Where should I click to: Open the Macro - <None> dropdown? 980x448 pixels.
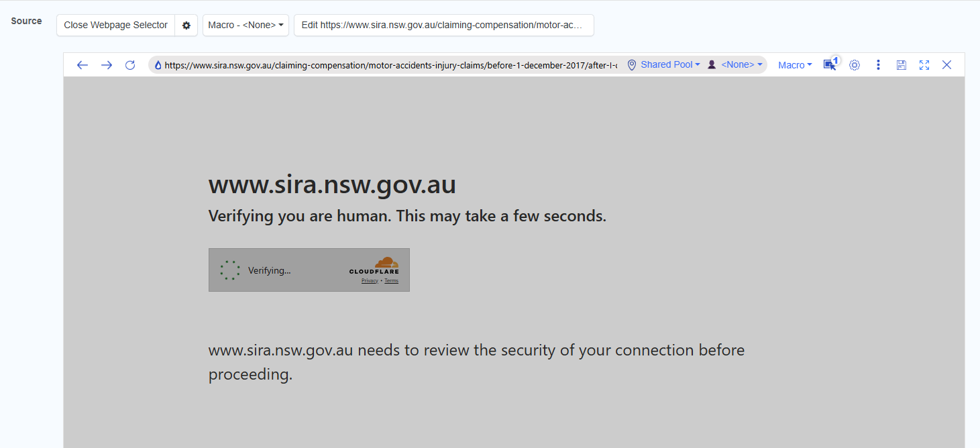click(x=246, y=25)
